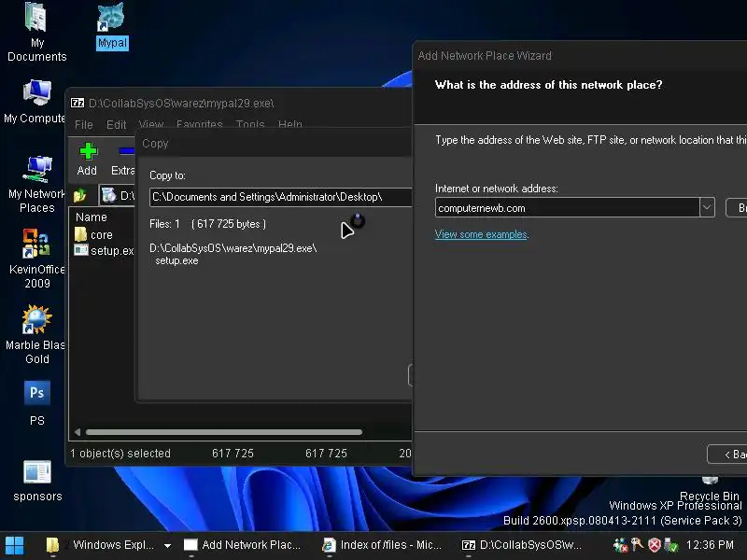Click the blue Extract icon in 7-Zip
The width and height of the screenshot is (747, 560).
[123, 160]
